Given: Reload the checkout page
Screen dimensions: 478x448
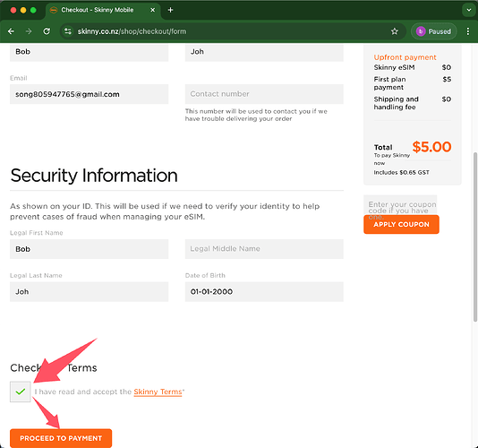Looking at the screenshot, I should pos(47,31).
